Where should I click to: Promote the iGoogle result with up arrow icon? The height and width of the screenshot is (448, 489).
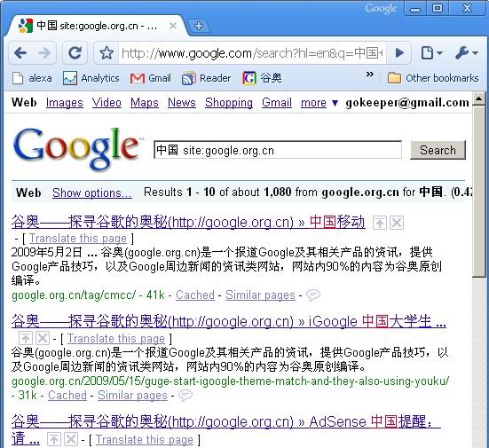click(26, 338)
